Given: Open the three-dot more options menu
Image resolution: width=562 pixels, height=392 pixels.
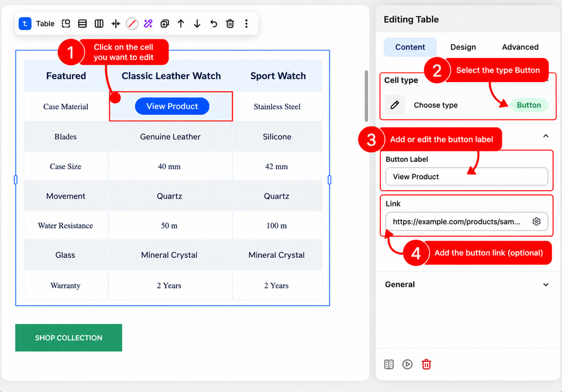Looking at the screenshot, I should click(246, 24).
